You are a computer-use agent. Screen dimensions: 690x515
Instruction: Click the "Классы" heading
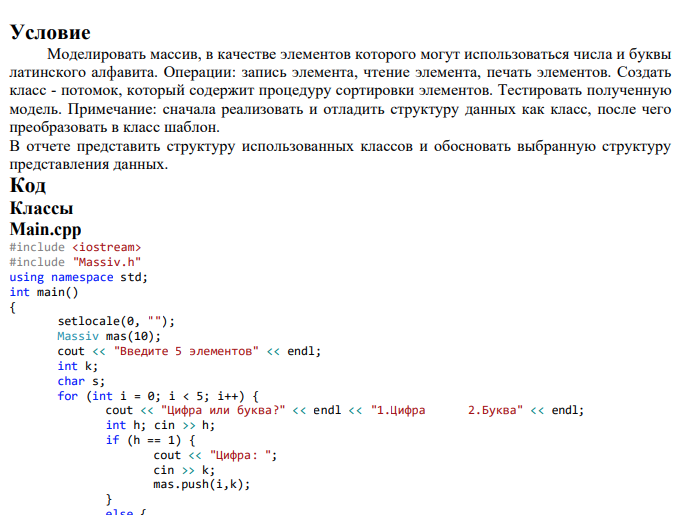coord(41,208)
